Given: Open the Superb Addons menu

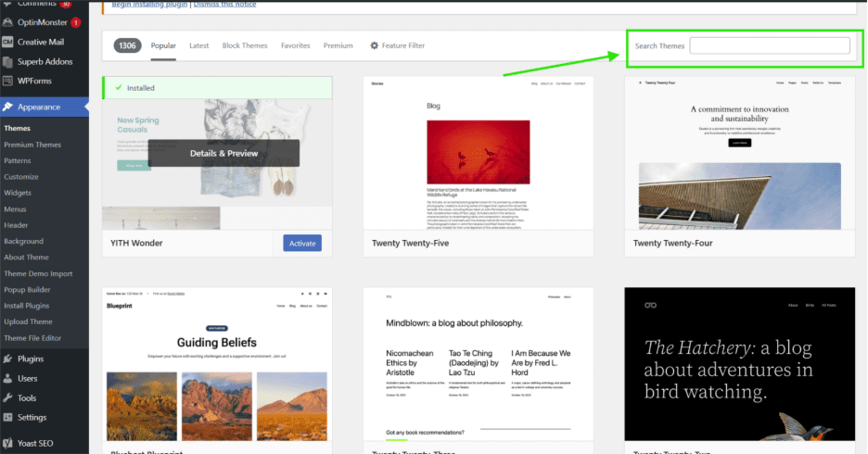Looking at the screenshot, I should tap(45, 62).
